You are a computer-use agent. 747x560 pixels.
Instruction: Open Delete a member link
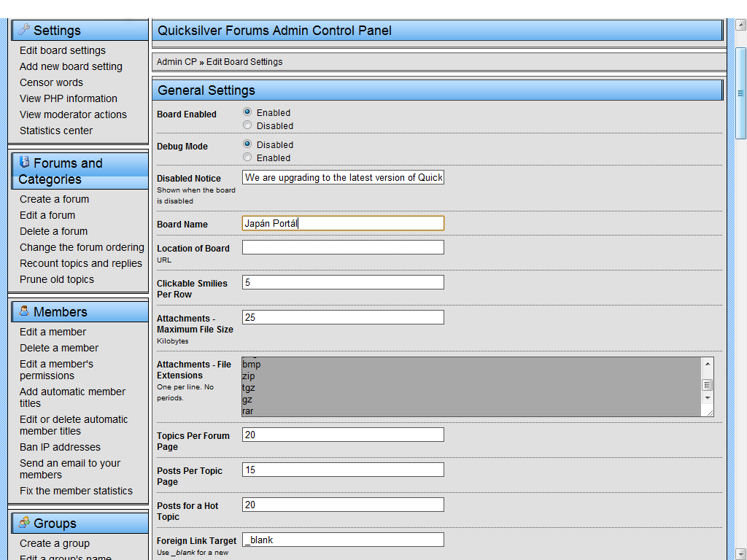tap(58, 348)
